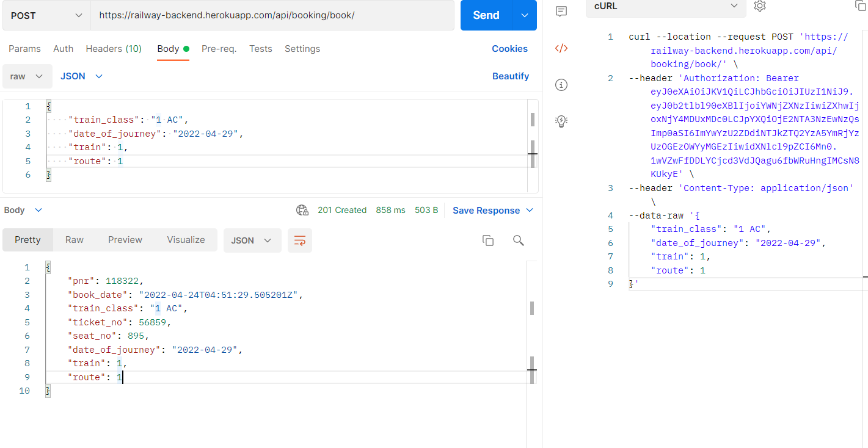Click the network globe icon near status
Image resolution: width=868 pixels, height=448 pixels.
[302, 211]
